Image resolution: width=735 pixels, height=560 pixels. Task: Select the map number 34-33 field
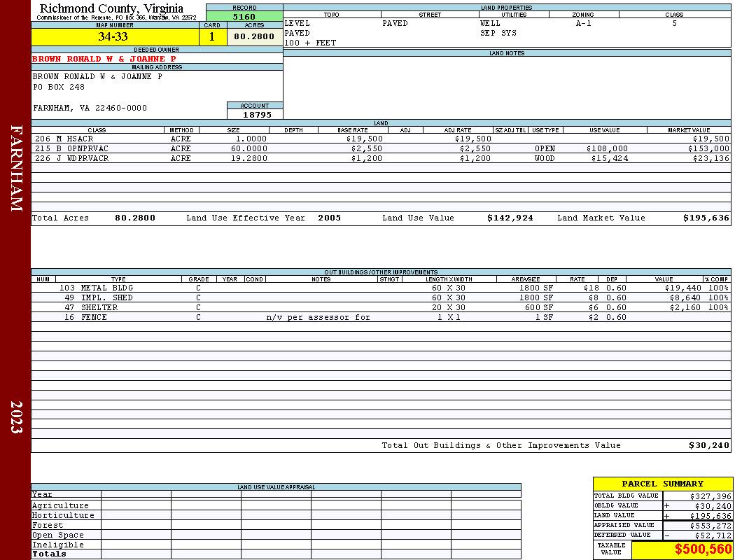coord(115,36)
